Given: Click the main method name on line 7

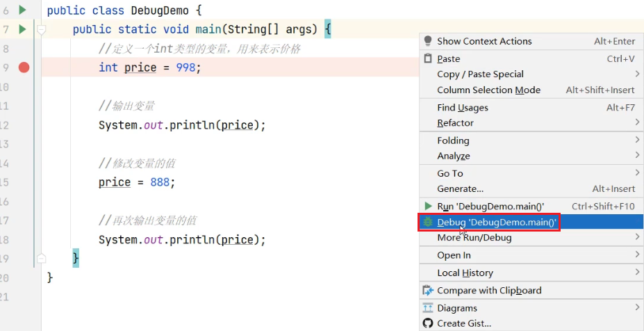Looking at the screenshot, I should [x=208, y=30].
